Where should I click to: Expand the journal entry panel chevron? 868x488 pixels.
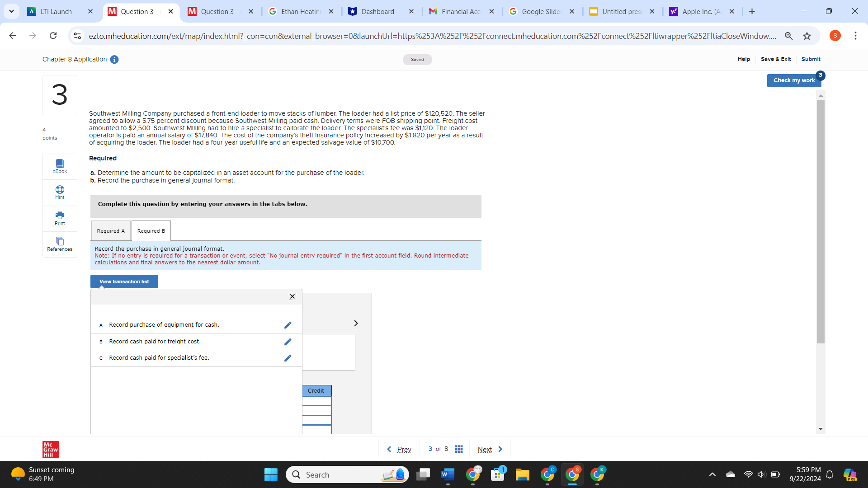pos(356,323)
